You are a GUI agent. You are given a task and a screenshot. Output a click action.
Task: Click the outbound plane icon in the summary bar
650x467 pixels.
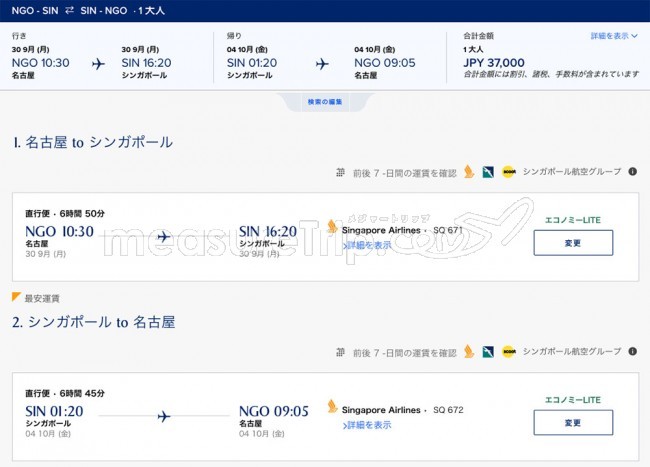point(98,63)
